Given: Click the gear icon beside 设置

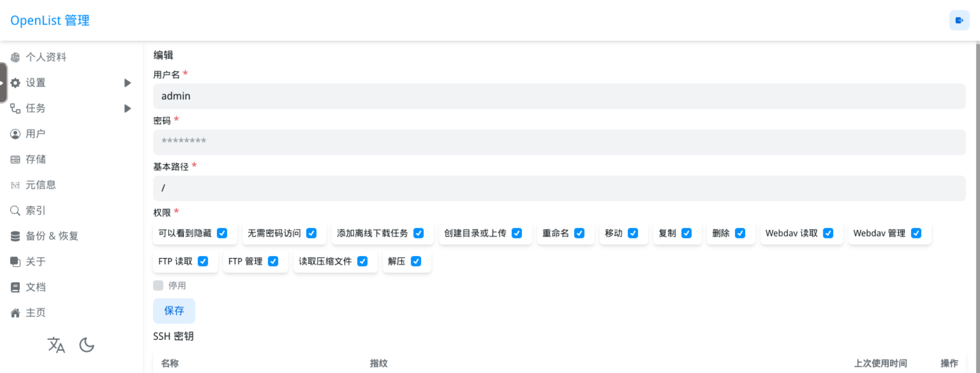Looking at the screenshot, I should click(15, 83).
